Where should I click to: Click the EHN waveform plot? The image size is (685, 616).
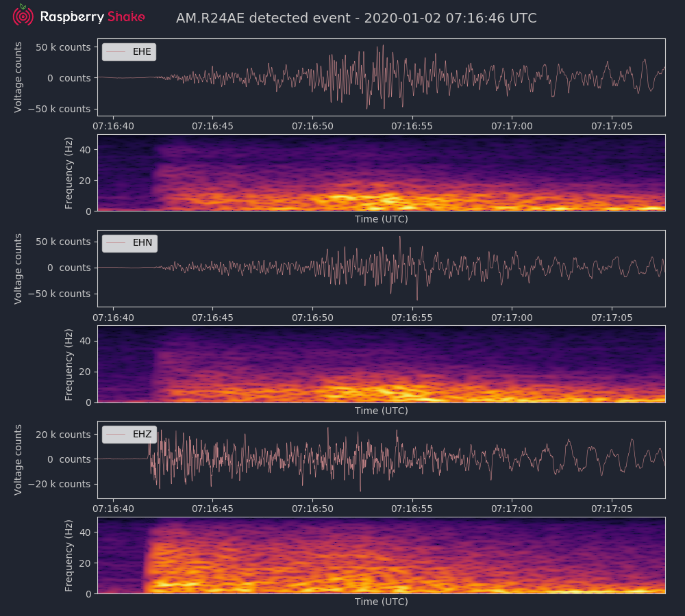coord(382,268)
